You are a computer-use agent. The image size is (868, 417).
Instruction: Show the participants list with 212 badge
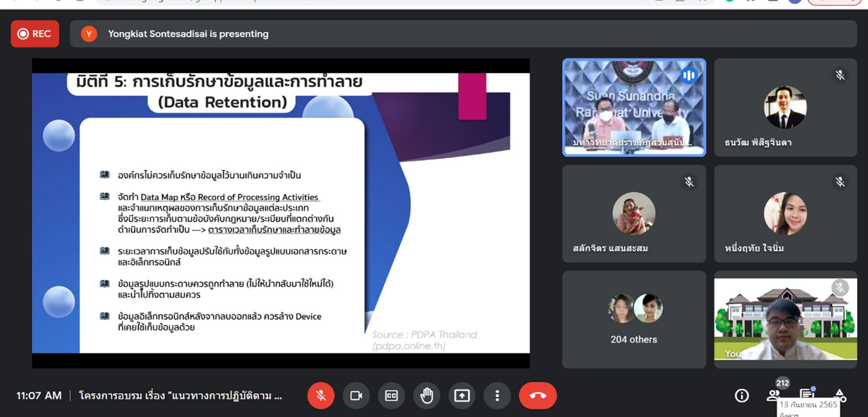tap(774, 395)
